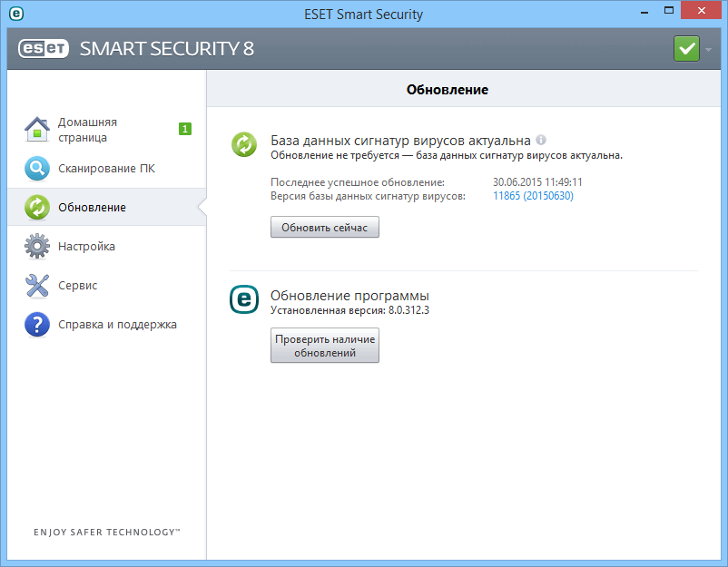
Task: Click the Проверить наличие обновлений button
Action: 324,345
